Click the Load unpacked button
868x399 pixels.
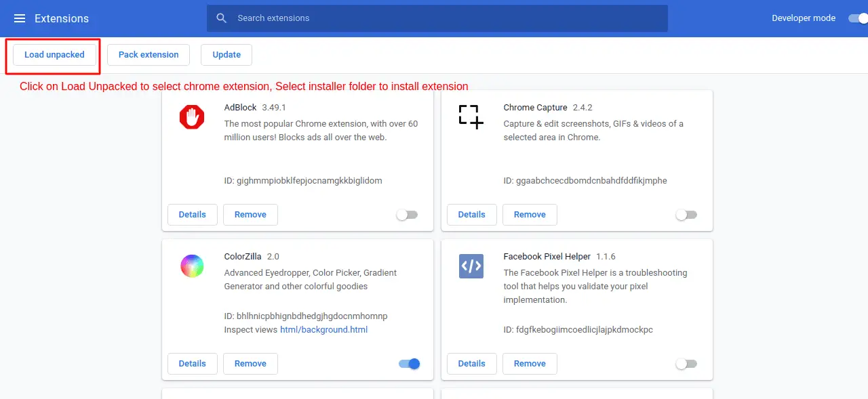(54, 55)
